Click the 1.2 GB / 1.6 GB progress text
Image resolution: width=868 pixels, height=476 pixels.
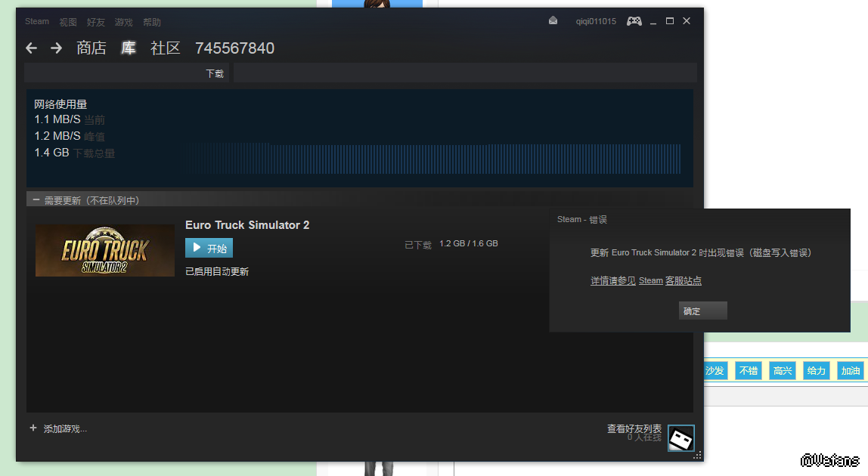[468, 243]
